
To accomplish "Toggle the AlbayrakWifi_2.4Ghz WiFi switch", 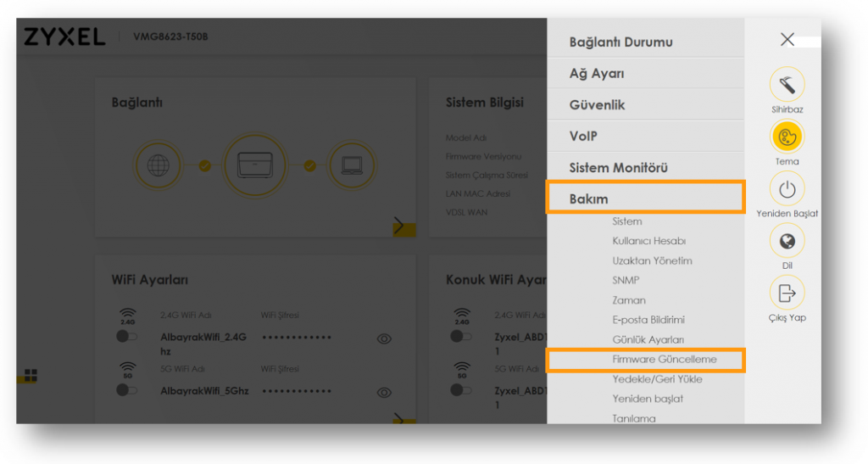I will [x=127, y=337].
